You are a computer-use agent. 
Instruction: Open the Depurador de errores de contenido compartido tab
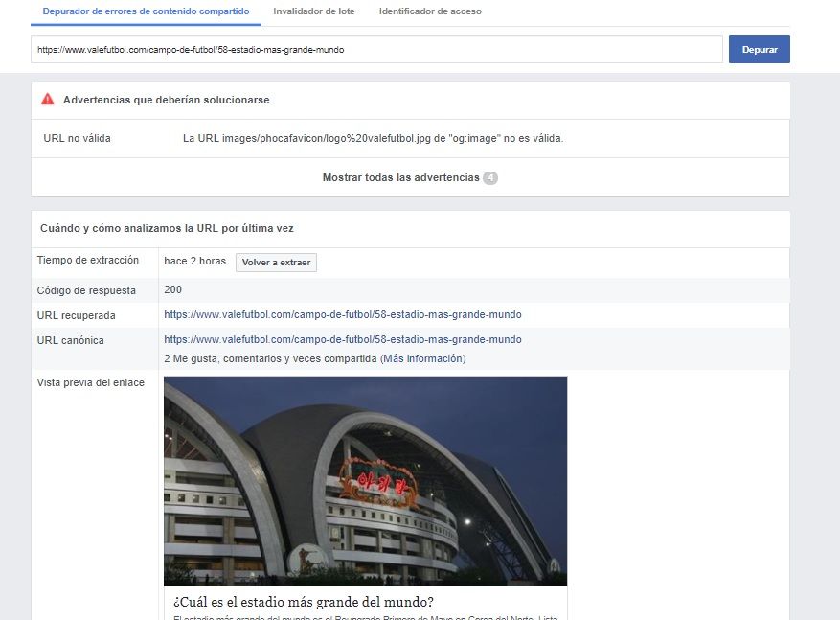click(146, 11)
